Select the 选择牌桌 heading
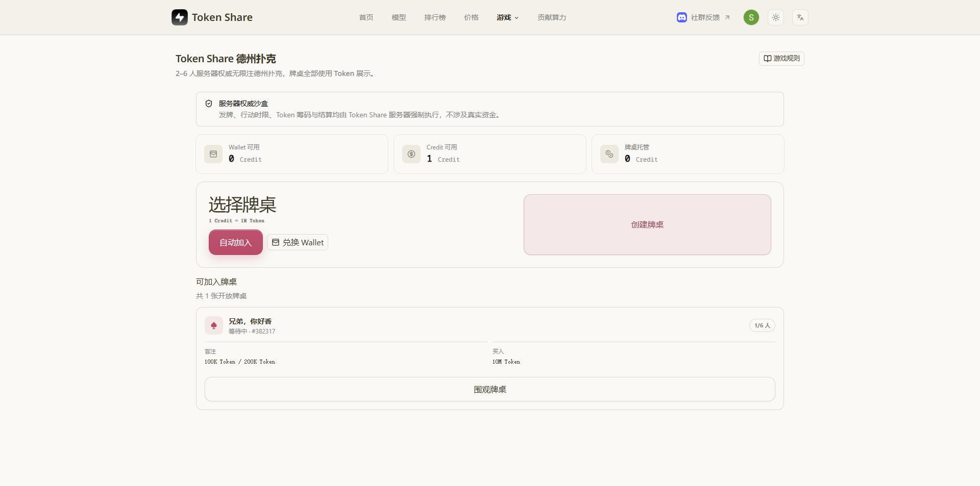Viewport: 980px width, 486px height. pos(242,205)
